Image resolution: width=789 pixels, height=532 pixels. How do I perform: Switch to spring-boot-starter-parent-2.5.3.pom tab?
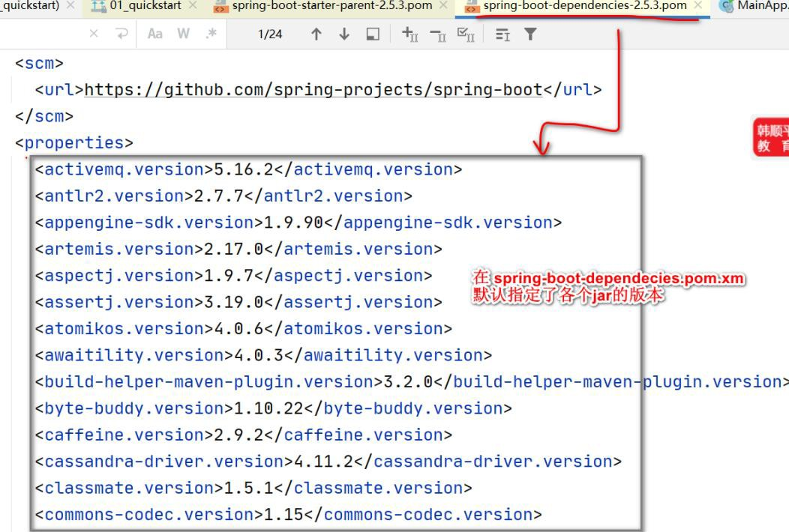(x=331, y=6)
